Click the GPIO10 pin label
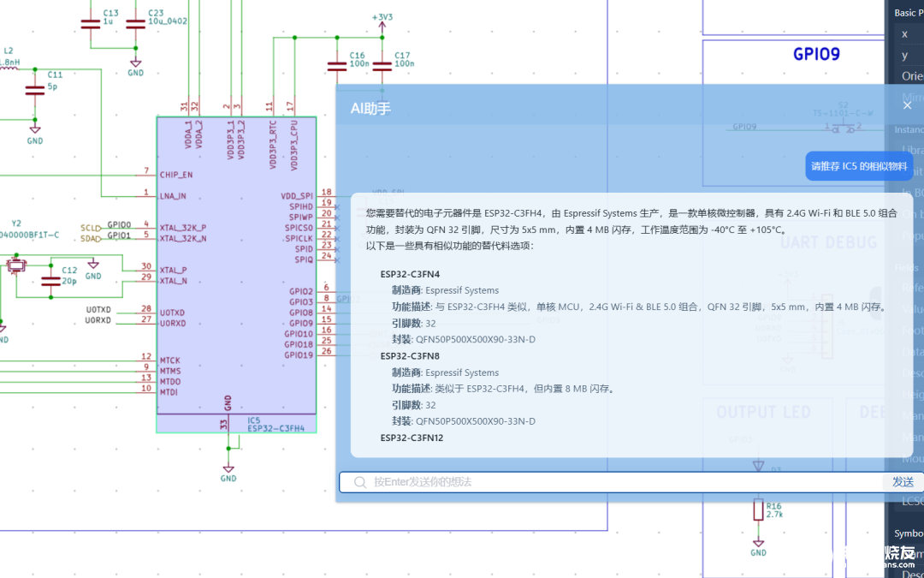 click(299, 334)
